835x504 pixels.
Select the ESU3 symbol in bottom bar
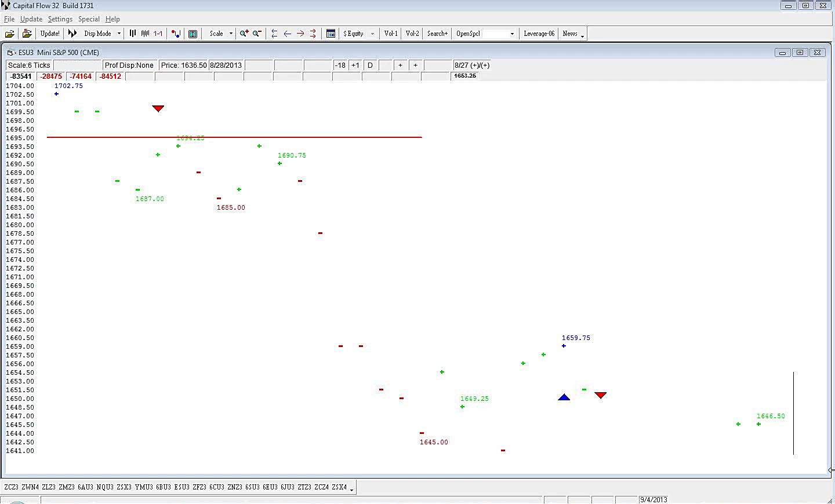click(x=181, y=487)
